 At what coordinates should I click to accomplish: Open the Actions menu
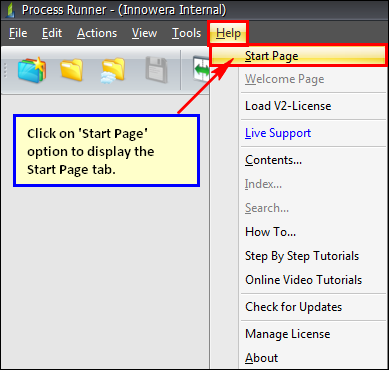point(97,33)
